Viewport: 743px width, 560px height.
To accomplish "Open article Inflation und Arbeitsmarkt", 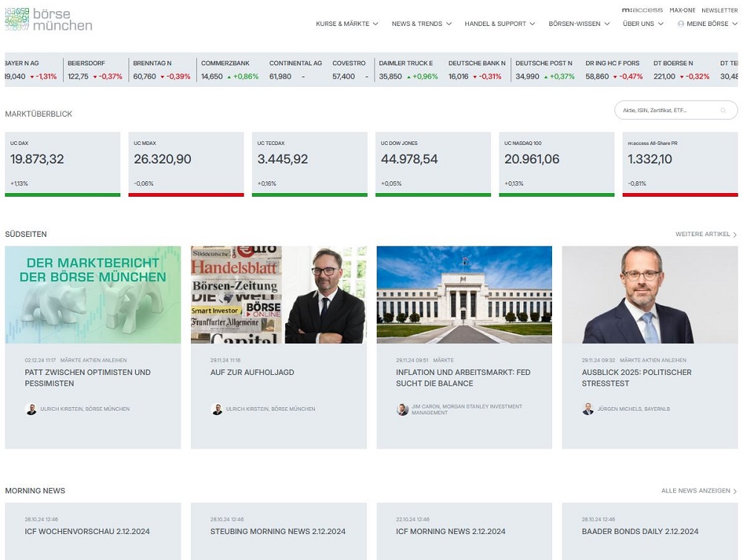I will (463, 378).
